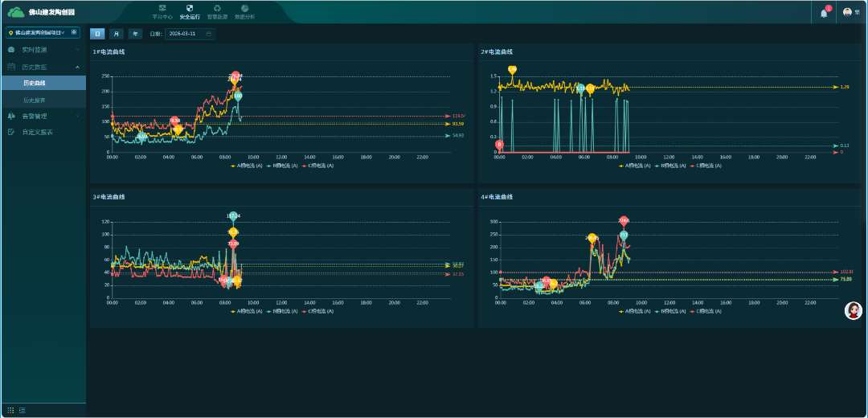Click the date field showing 2026-03-11

[x=190, y=34]
